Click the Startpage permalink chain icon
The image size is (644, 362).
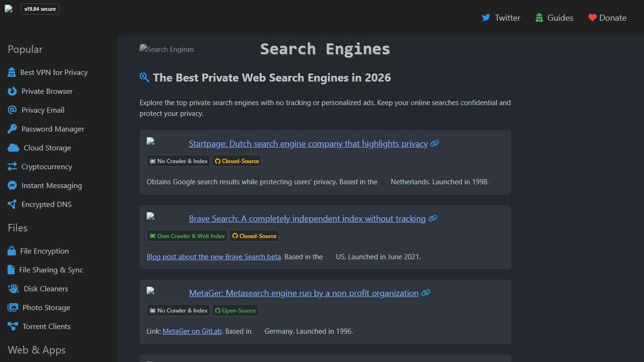point(434,143)
